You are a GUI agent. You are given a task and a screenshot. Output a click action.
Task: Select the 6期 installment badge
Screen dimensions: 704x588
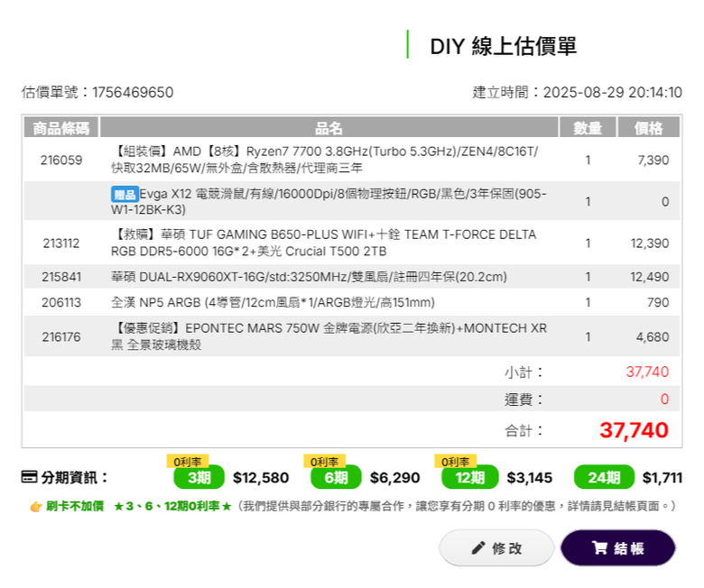click(336, 477)
